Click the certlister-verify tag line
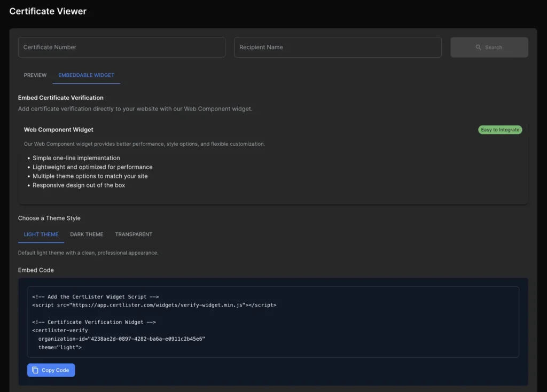 click(x=60, y=330)
